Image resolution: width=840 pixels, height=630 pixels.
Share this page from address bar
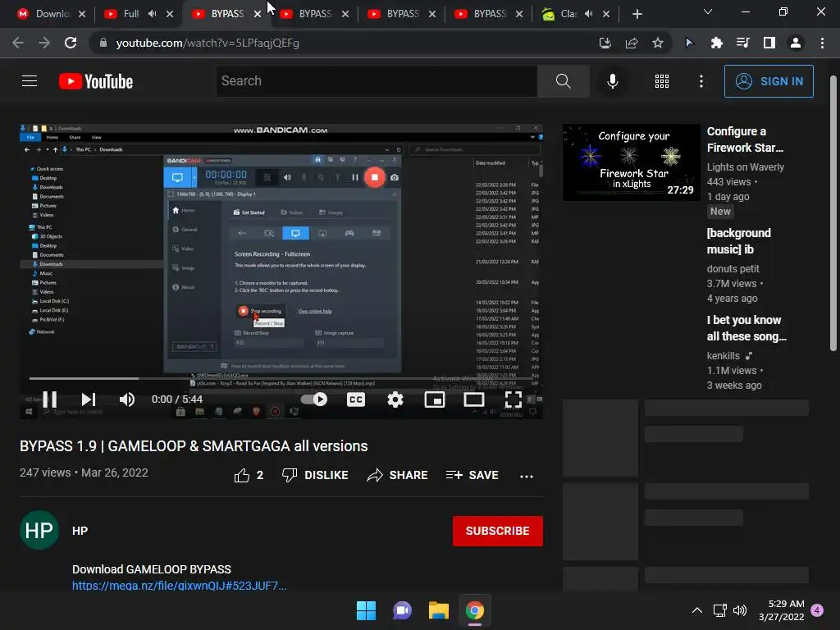[x=632, y=43]
